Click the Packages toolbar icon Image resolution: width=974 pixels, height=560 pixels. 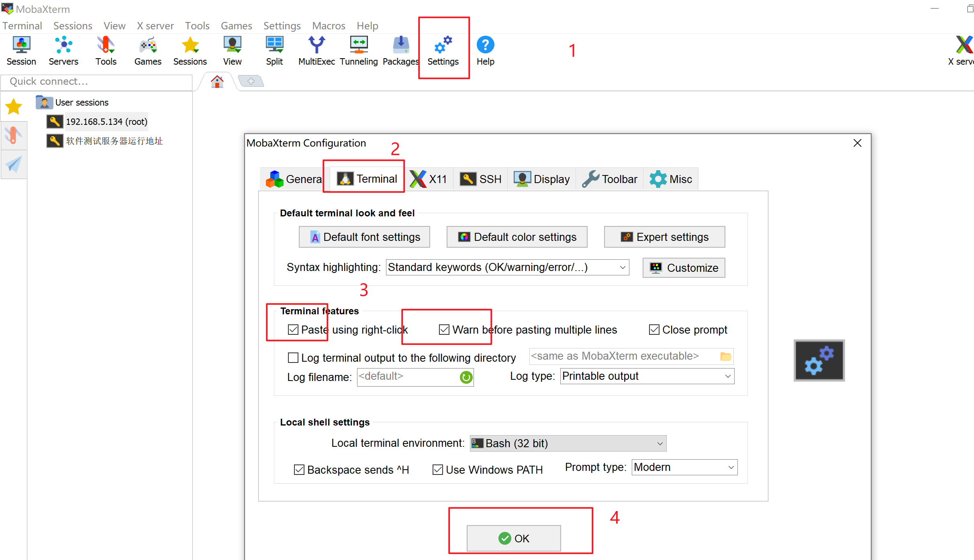click(401, 51)
